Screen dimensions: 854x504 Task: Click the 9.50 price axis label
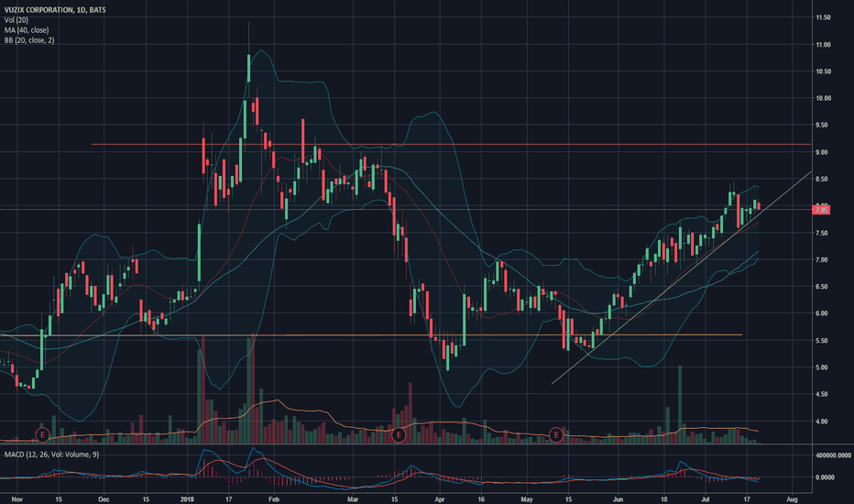point(821,125)
